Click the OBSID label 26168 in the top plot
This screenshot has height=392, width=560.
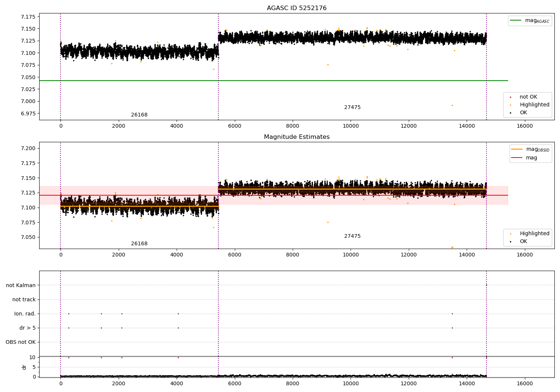[x=139, y=115]
